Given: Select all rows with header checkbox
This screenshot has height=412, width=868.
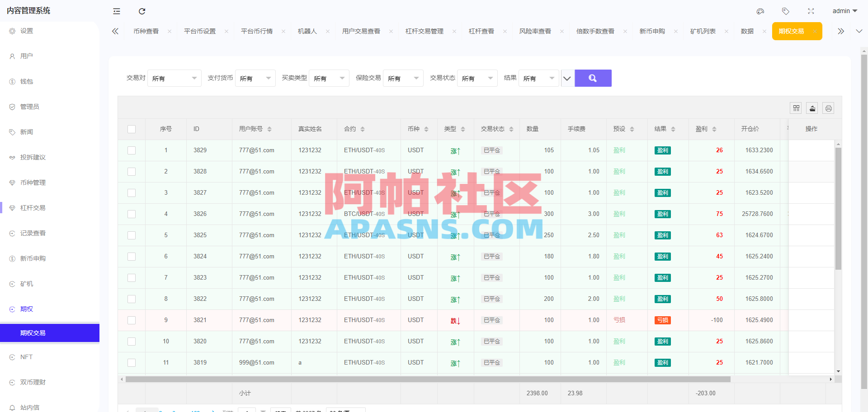Looking at the screenshot, I should (132, 129).
